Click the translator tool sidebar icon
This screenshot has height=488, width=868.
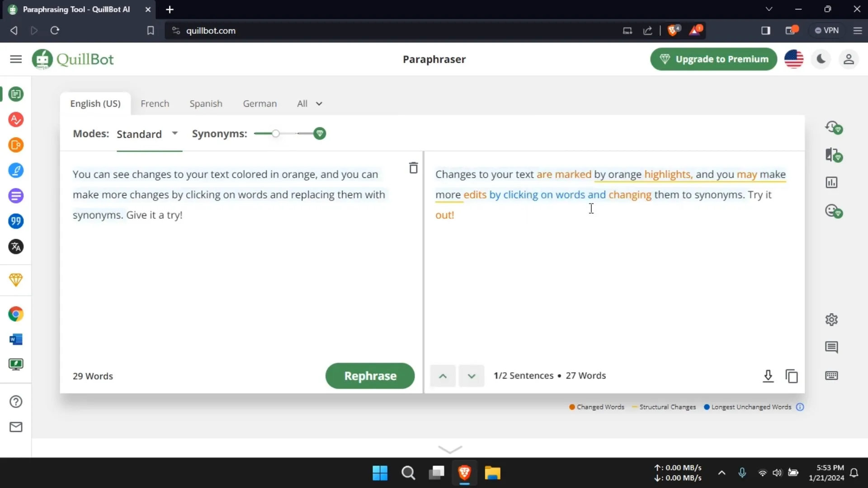[x=16, y=247]
